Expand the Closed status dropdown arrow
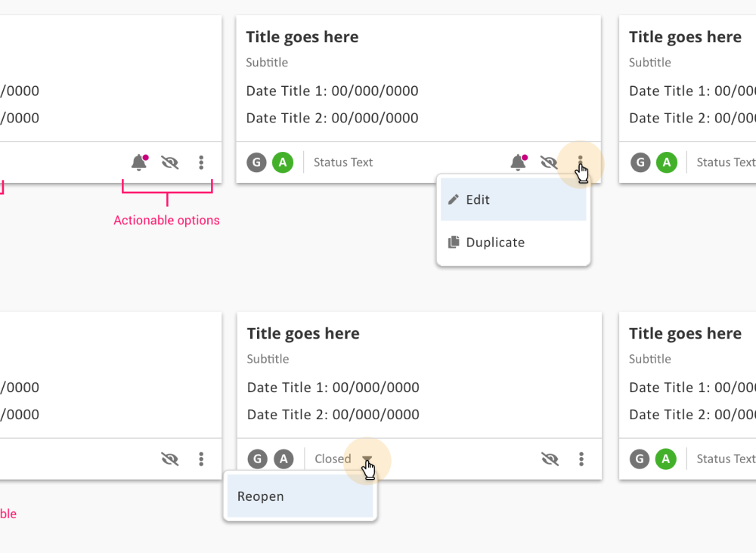The width and height of the screenshot is (756, 553). [x=367, y=459]
